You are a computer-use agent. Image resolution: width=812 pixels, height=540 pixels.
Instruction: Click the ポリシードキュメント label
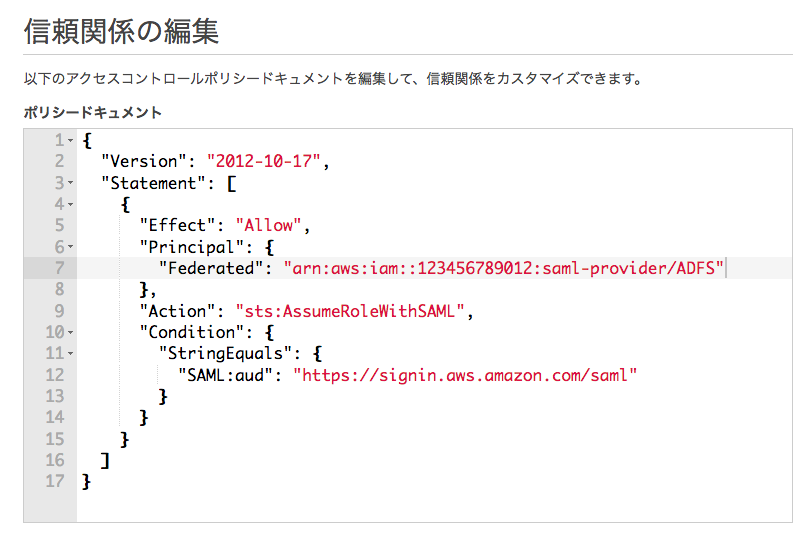point(93,112)
